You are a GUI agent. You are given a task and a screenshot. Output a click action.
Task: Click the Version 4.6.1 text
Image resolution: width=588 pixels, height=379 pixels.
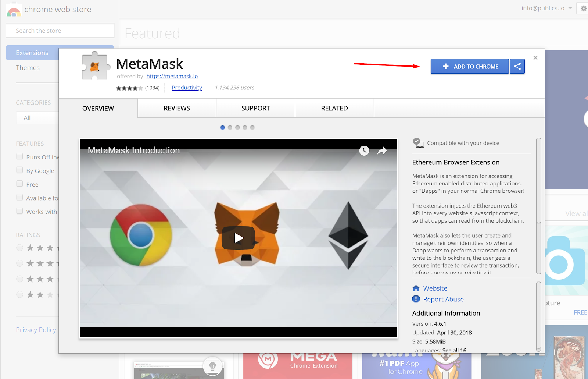coord(429,324)
